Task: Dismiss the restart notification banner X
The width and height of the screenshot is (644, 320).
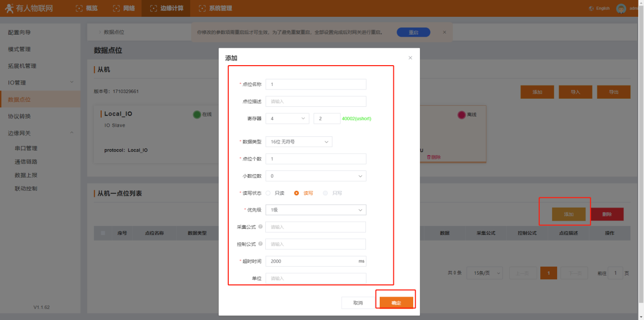Action: pos(444,32)
